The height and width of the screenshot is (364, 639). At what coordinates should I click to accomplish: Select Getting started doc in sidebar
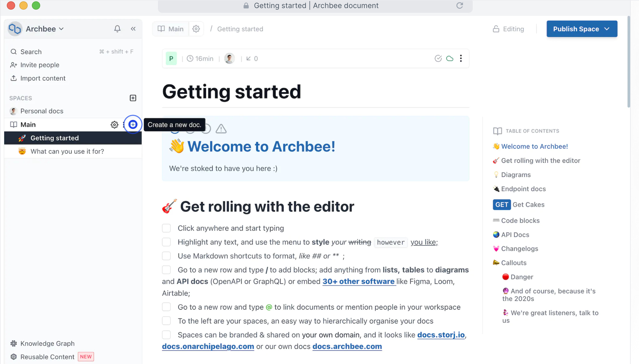pyautogui.click(x=73, y=138)
